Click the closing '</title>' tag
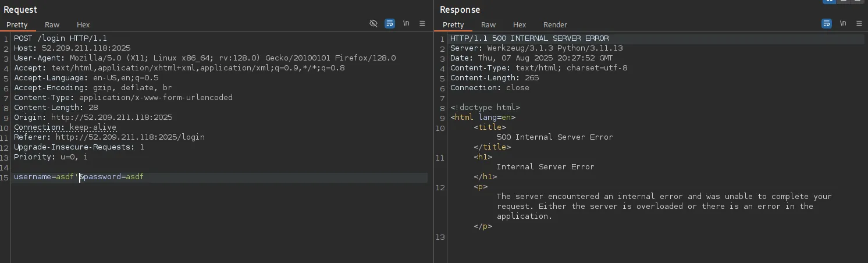 tap(492, 147)
